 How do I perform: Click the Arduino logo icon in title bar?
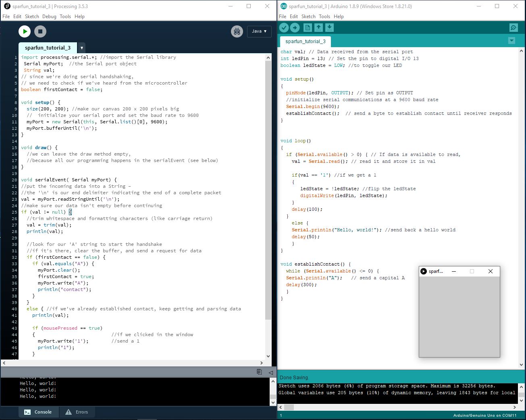coord(284,6)
